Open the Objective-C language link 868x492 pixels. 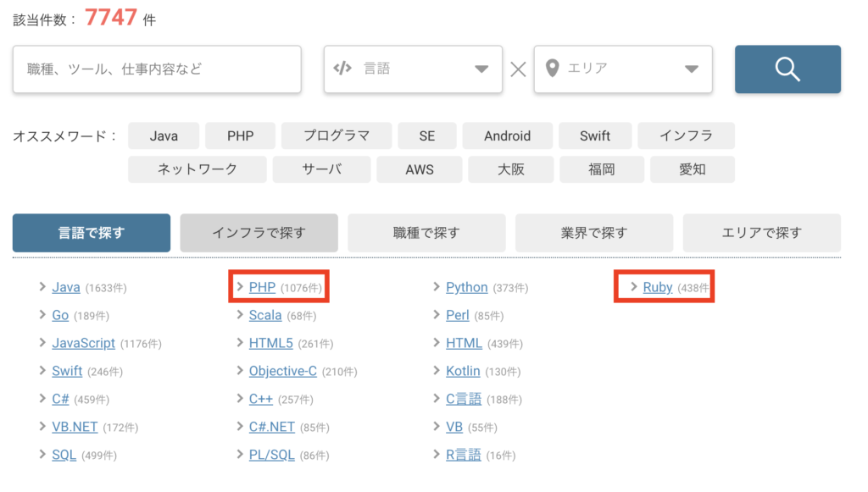pos(283,371)
